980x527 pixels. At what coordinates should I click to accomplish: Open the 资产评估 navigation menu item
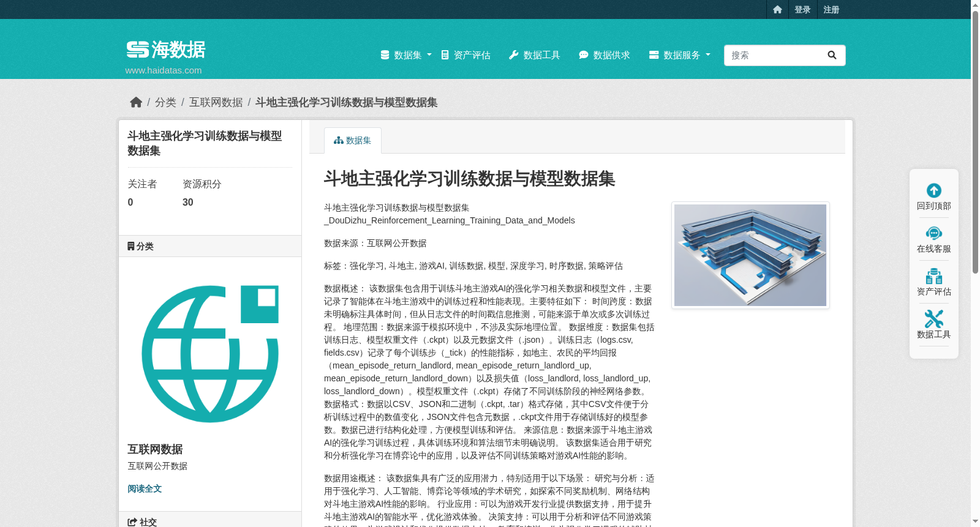click(466, 55)
